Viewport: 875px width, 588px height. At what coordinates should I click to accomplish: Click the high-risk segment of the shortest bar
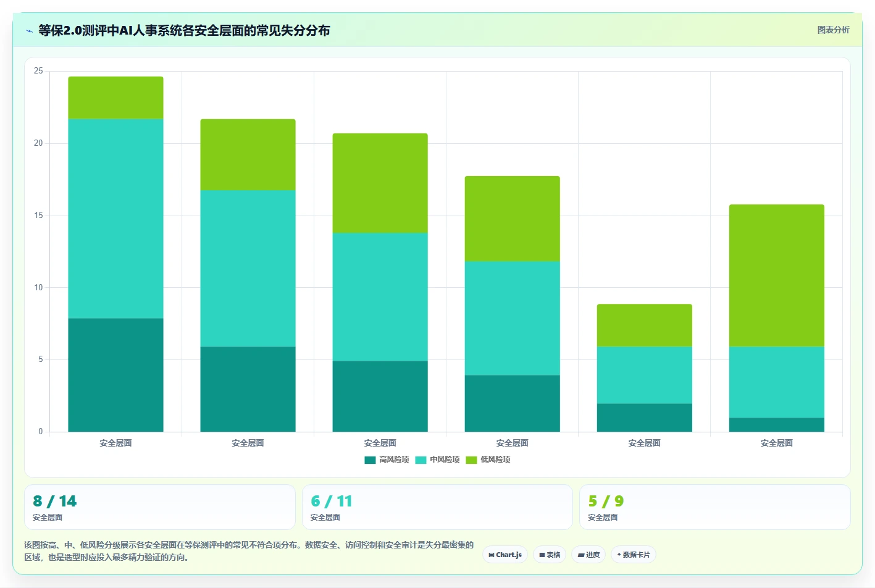point(645,418)
